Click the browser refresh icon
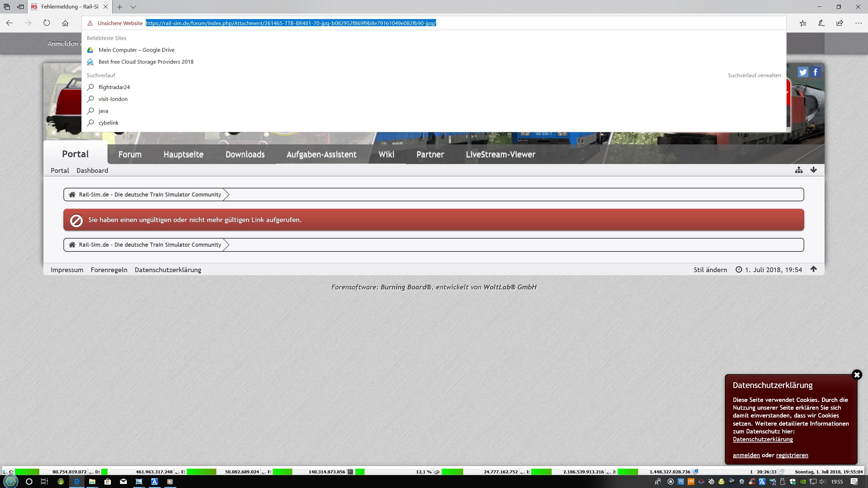Image resolution: width=868 pixels, height=488 pixels. (47, 23)
